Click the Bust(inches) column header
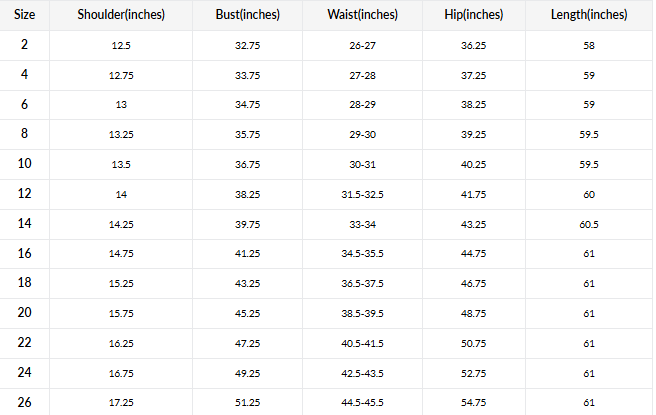Viewport: 656px width, 415px height. pos(248,15)
